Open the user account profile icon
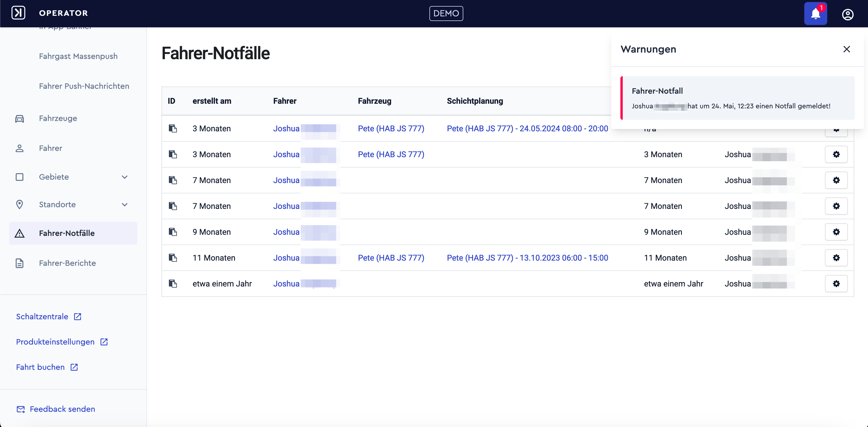Viewport: 868px width, 427px height. click(x=847, y=14)
